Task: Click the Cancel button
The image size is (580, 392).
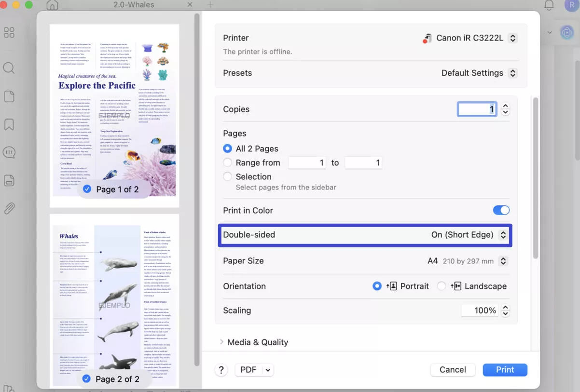Action: (x=453, y=370)
